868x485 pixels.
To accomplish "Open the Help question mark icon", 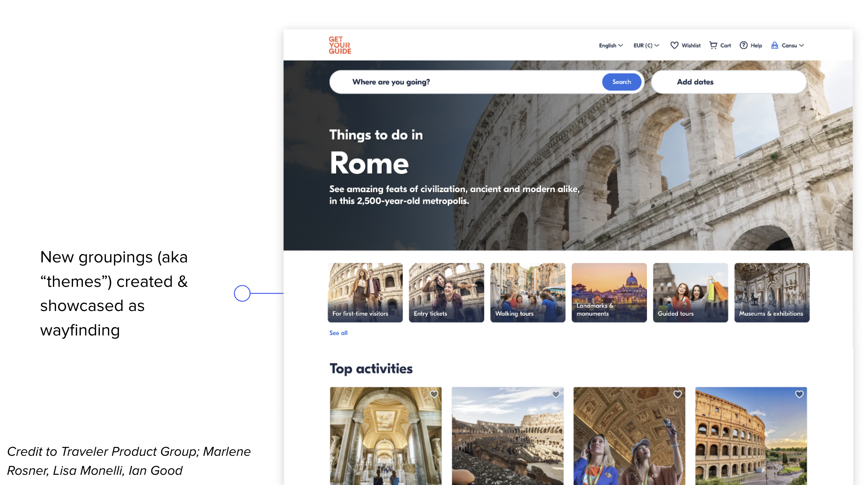I will [743, 45].
